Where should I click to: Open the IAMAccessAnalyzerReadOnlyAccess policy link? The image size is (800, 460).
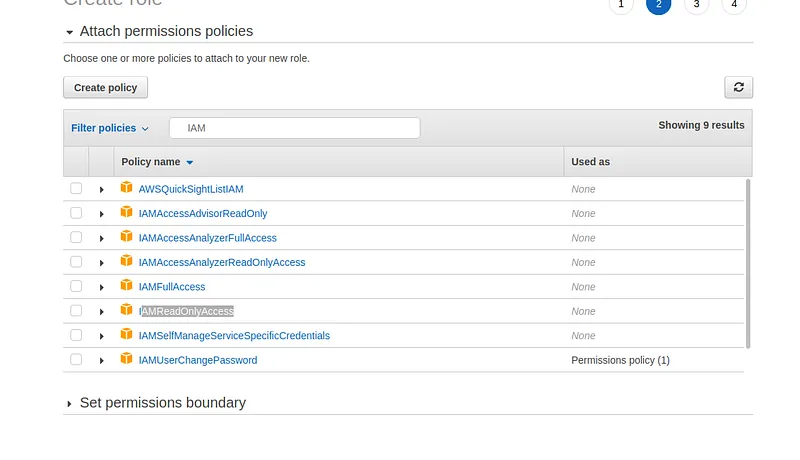222,263
